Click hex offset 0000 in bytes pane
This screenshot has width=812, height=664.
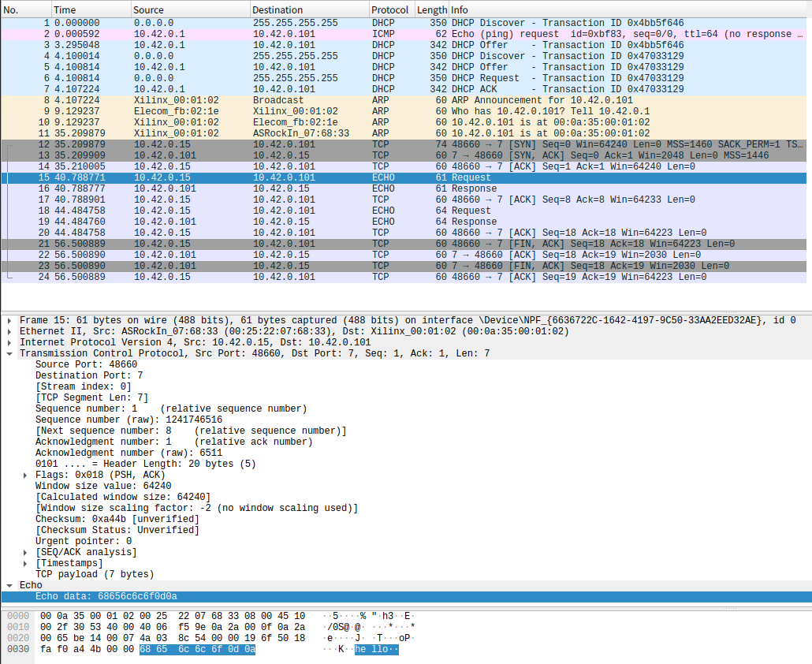[x=18, y=617]
